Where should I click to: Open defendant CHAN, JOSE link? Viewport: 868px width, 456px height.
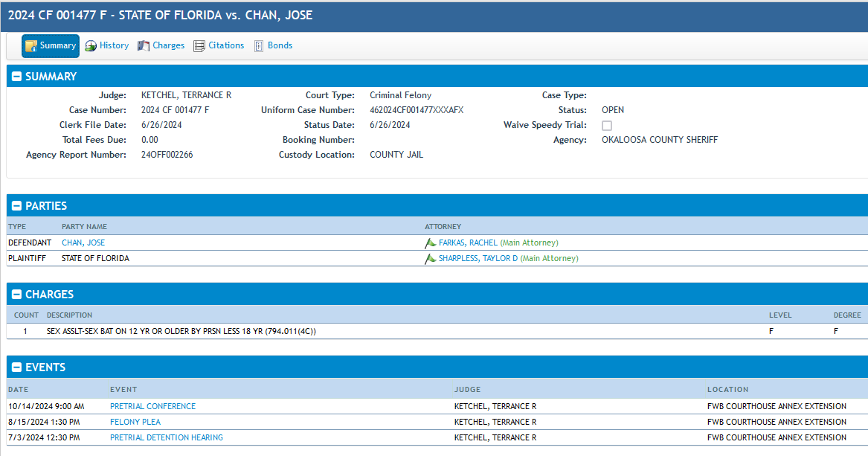pyautogui.click(x=83, y=243)
